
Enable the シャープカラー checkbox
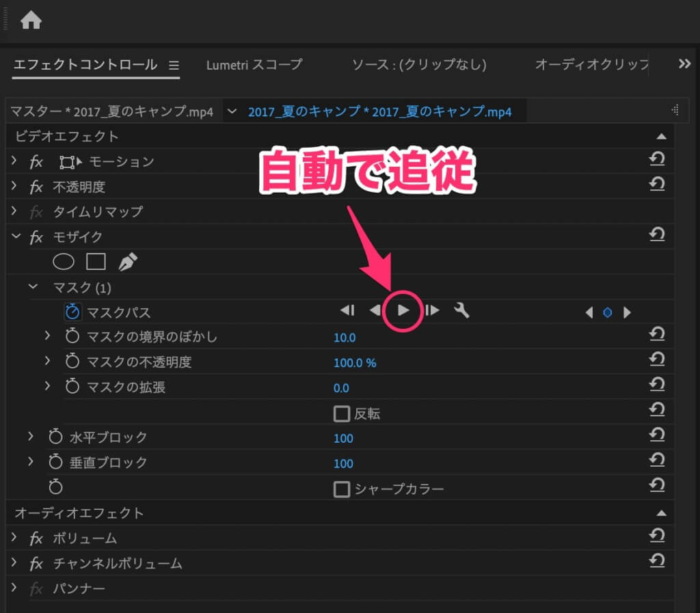tap(341, 489)
